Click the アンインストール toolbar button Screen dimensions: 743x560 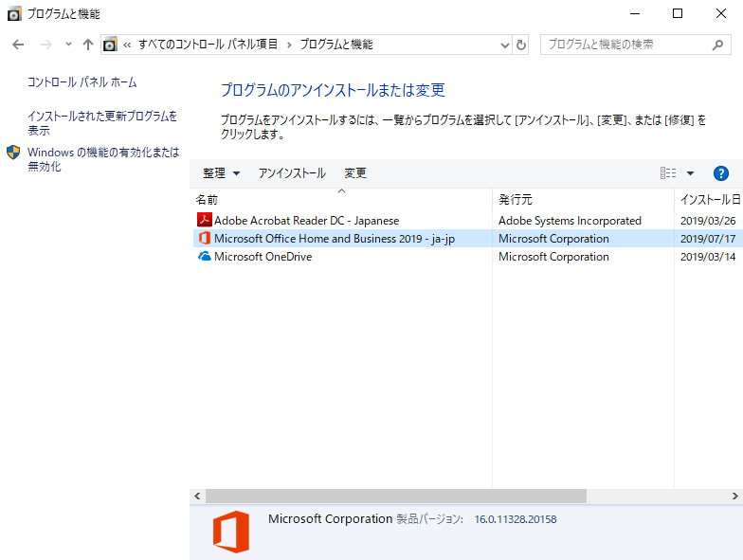(292, 173)
